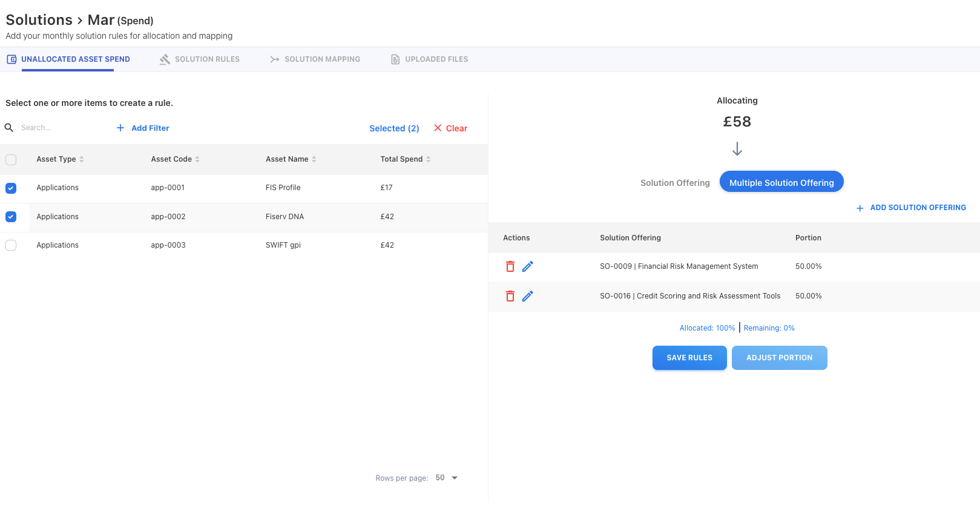This screenshot has height=511, width=980.
Task: Click the red X Clear icon
Action: [438, 128]
